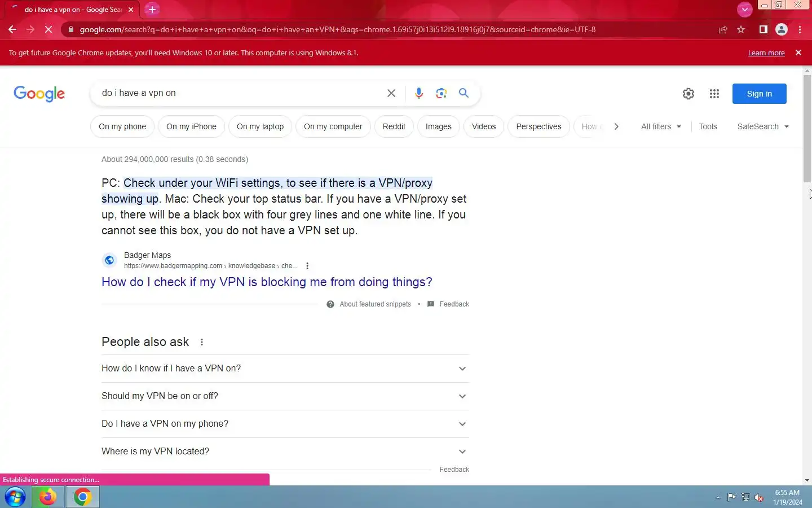The width and height of the screenshot is (812, 508).
Task: Expand How do I know if I have a VPN on
Action: coord(285,369)
